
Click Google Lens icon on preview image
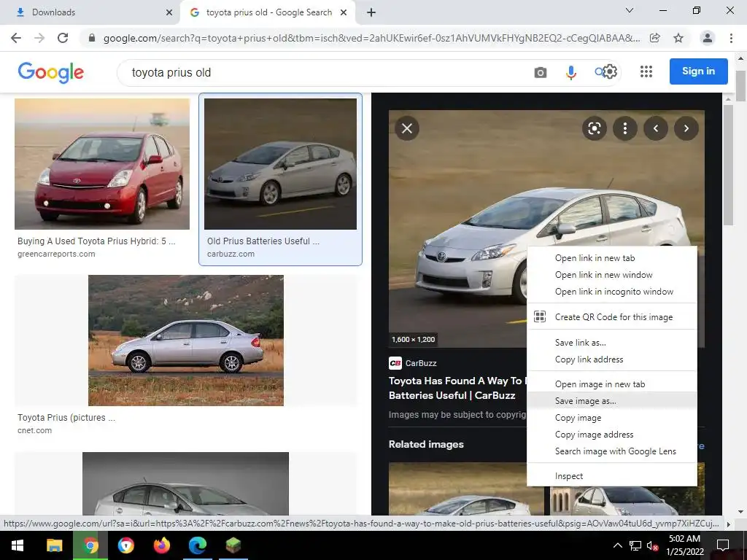pos(594,128)
